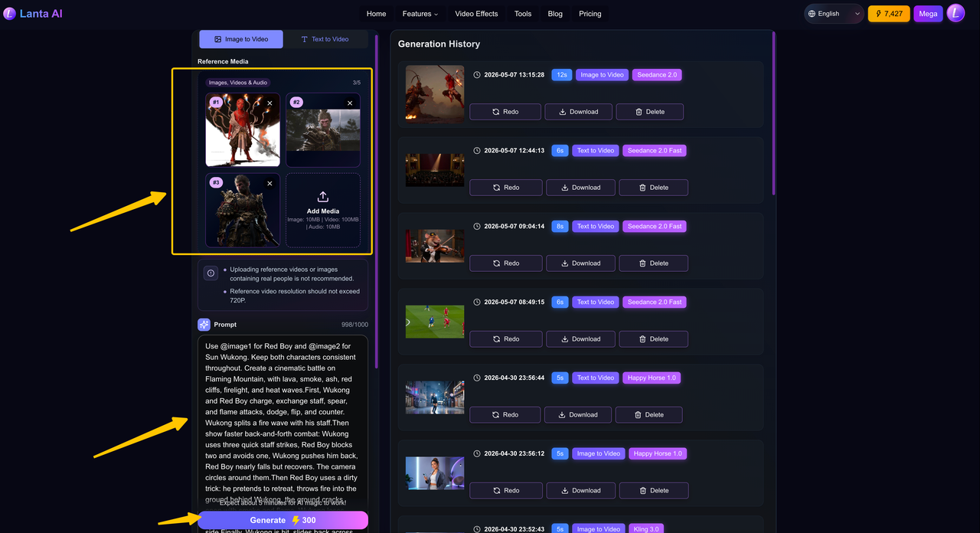
Task: Click the Generate 300 button
Action: pyautogui.click(x=283, y=520)
